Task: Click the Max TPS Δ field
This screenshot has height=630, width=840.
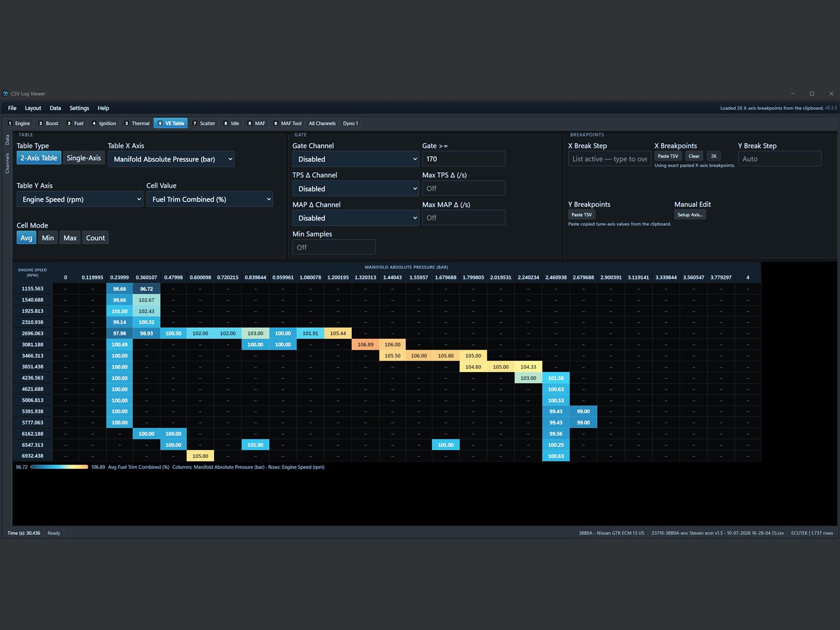Action: point(464,188)
